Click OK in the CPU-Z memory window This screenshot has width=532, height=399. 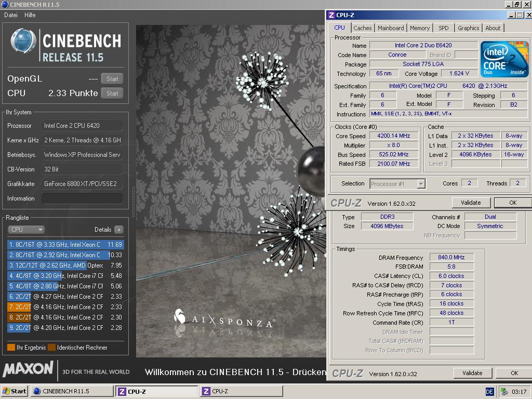(514, 373)
